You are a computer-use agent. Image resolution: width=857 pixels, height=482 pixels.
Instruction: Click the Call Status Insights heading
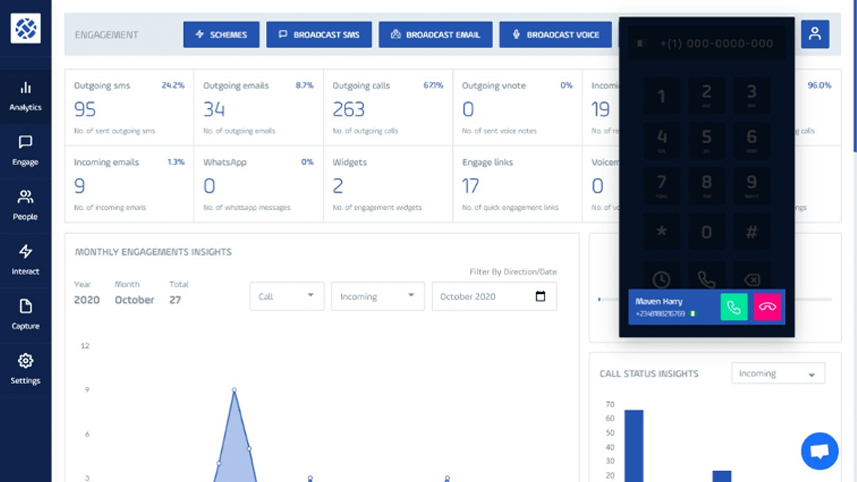[x=649, y=374]
